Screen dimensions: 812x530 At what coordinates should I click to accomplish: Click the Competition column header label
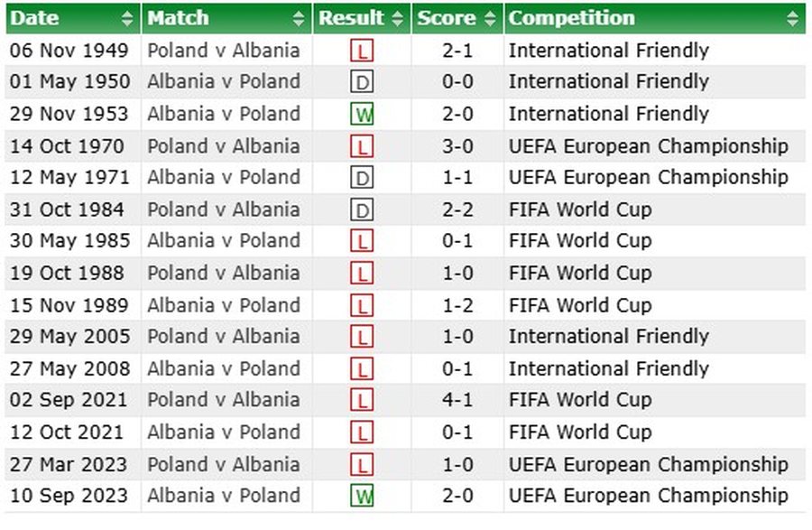[x=571, y=18]
